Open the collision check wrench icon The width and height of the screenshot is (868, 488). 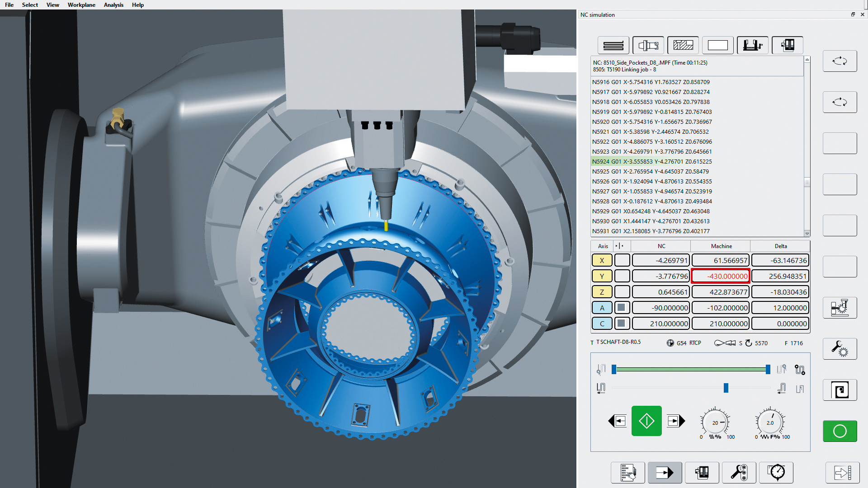click(x=840, y=348)
